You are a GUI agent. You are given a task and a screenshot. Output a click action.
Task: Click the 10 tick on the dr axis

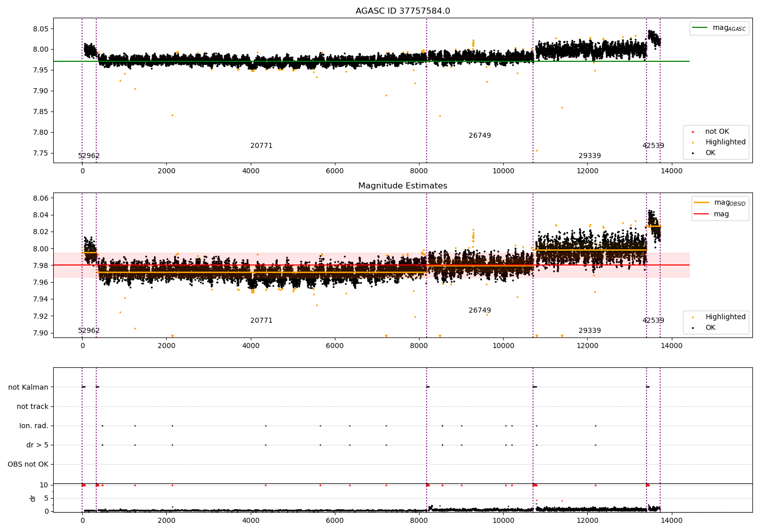point(44,485)
